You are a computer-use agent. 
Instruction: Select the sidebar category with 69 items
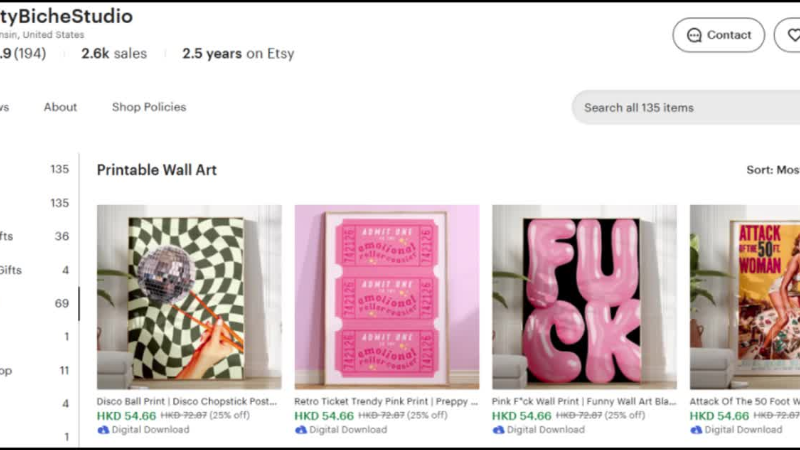click(x=40, y=303)
